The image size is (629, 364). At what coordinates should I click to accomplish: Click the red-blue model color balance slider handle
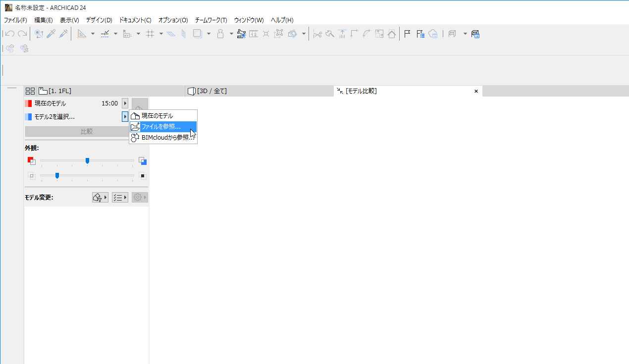click(87, 160)
